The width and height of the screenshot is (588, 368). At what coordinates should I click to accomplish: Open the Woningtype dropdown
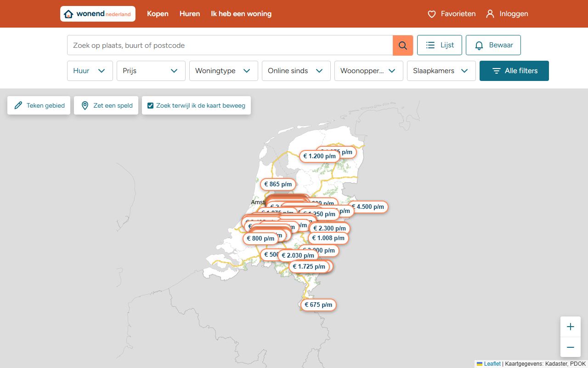coord(224,71)
